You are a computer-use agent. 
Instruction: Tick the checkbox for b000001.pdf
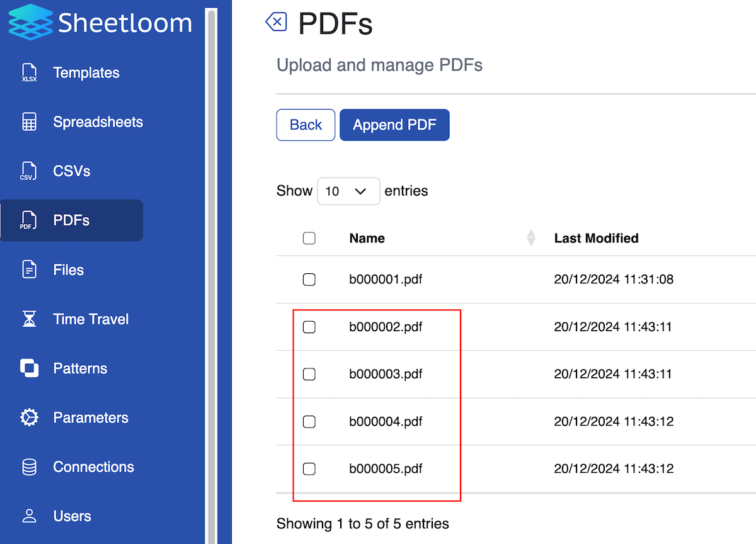(309, 279)
